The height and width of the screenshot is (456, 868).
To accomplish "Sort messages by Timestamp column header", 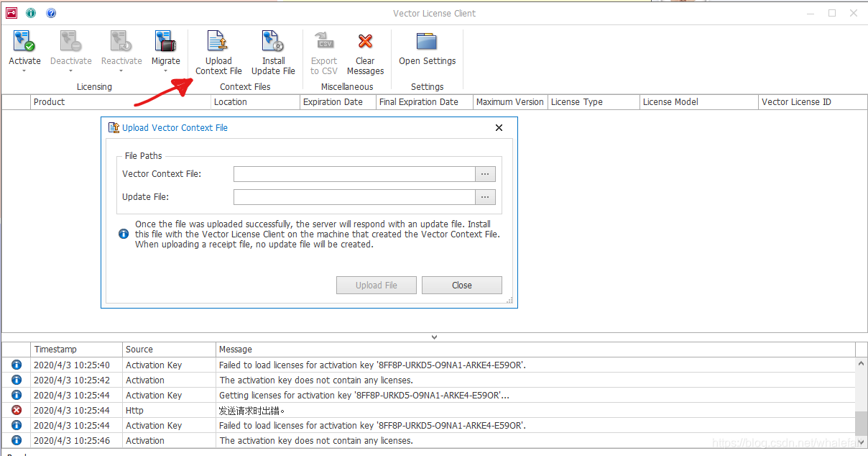I will point(76,350).
